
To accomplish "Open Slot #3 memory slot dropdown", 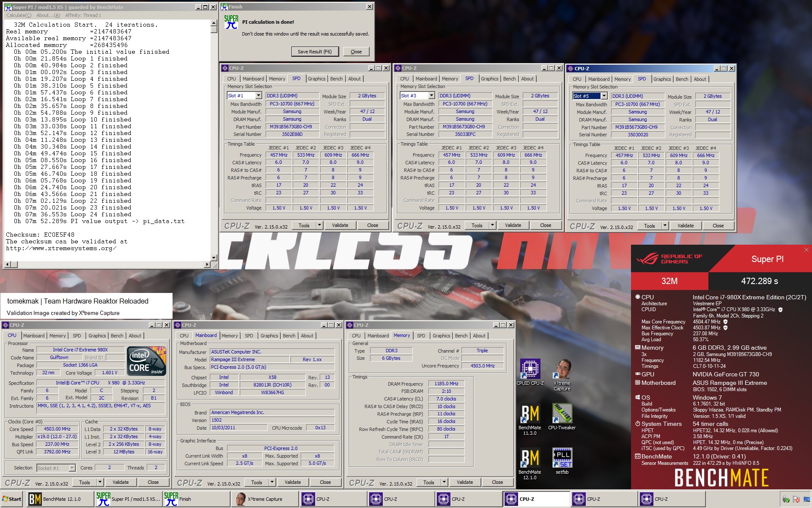I will [x=431, y=96].
